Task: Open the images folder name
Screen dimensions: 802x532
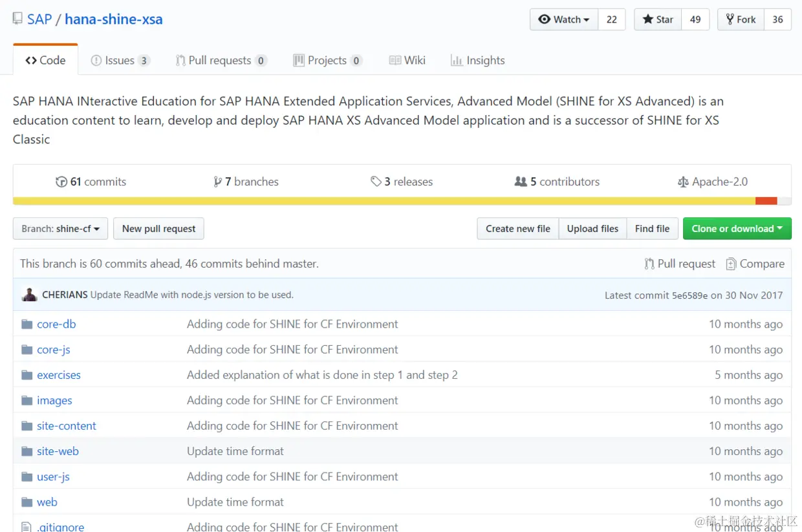Action: click(54, 401)
